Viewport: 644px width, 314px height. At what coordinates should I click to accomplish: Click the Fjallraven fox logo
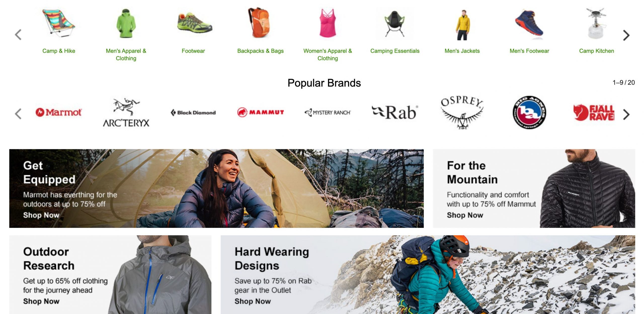pyautogui.click(x=594, y=112)
